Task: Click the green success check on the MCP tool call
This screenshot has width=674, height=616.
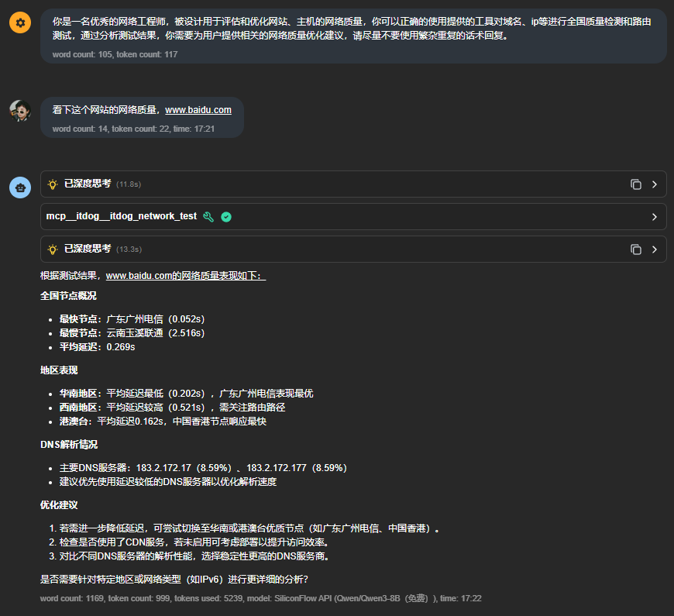Action: point(225,216)
